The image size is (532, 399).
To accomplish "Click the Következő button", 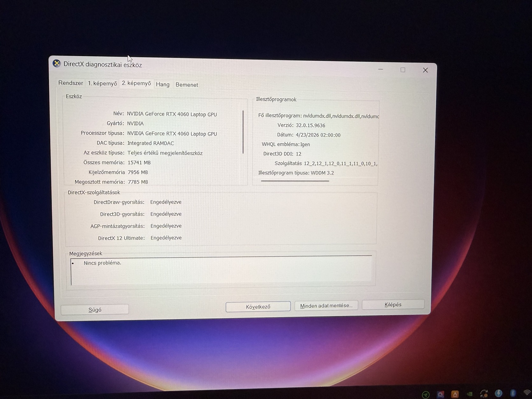I will pos(258,307).
